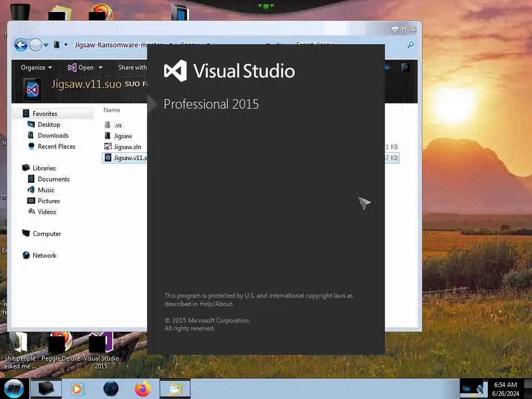Viewport: 532px width, 399px height.
Task: Select the Jigsaw folder in file list
Action: point(123,136)
